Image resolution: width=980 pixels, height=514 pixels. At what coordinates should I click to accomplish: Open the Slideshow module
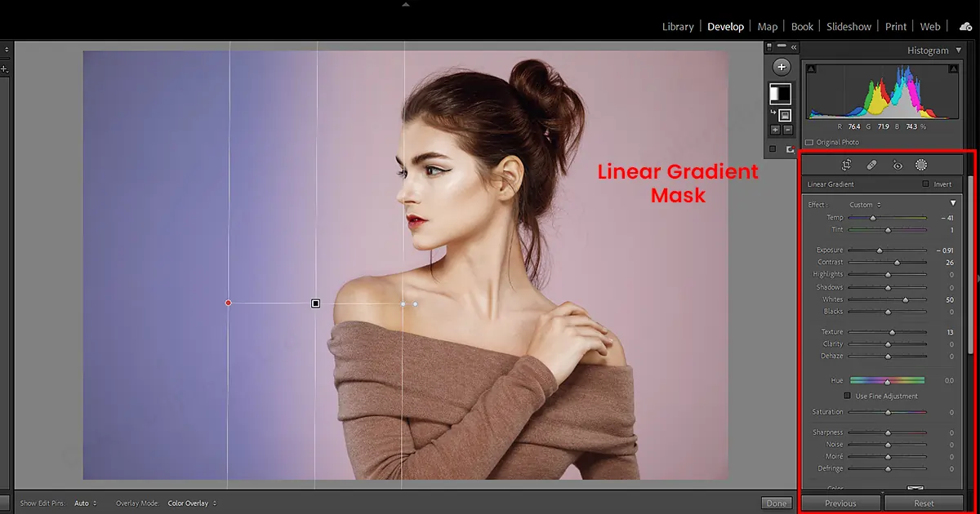click(849, 26)
